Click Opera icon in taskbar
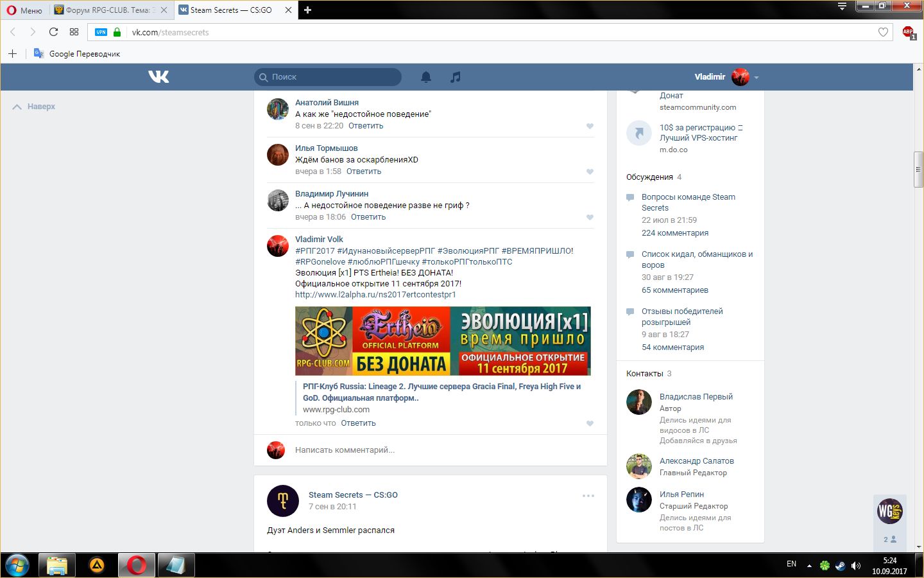The height and width of the screenshot is (578, 924). [136, 565]
